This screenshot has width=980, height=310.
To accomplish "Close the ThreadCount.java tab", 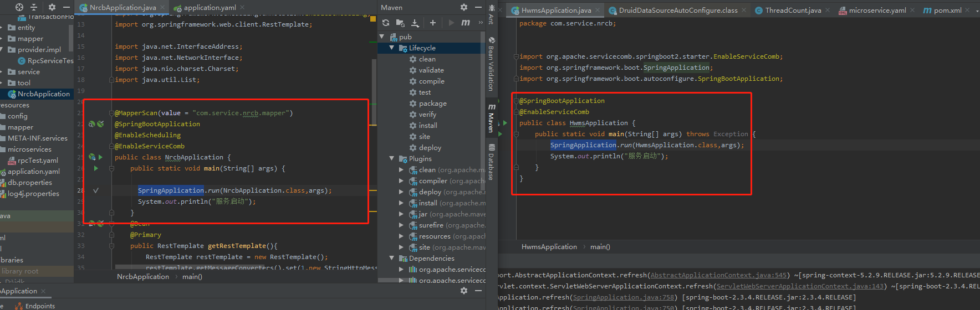I will pyautogui.click(x=828, y=11).
